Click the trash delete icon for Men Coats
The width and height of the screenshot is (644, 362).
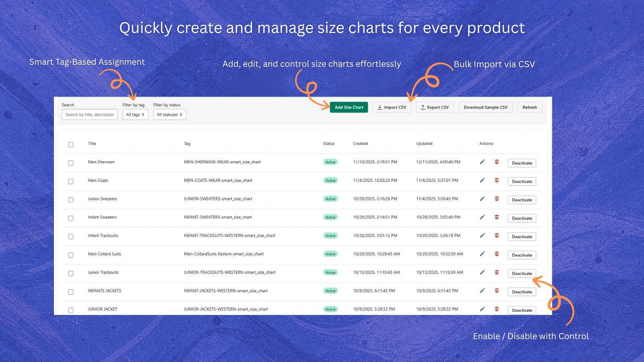497,181
